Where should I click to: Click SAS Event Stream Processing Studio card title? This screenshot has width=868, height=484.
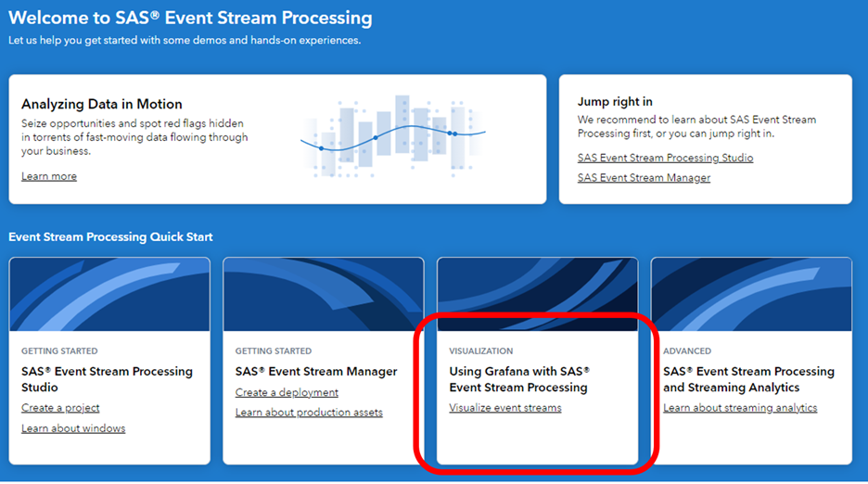(107, 379)
